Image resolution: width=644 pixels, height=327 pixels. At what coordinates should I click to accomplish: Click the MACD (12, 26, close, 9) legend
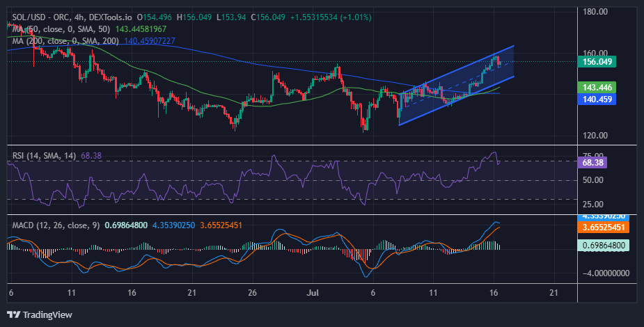coord(56,225)
